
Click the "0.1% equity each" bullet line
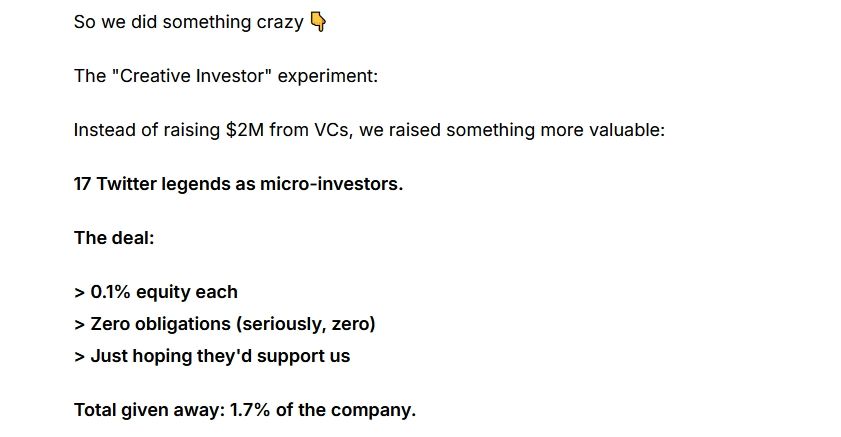coord(163,292)
